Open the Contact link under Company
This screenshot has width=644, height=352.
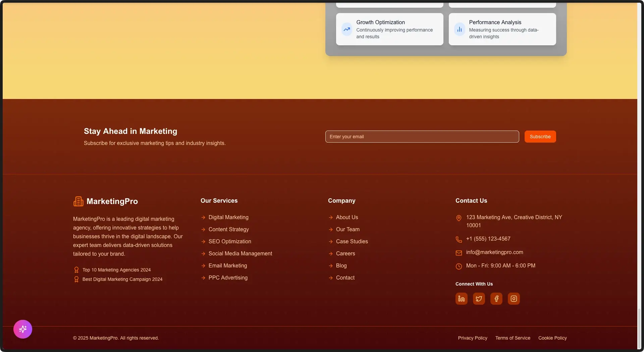click(x=345, y=278)
